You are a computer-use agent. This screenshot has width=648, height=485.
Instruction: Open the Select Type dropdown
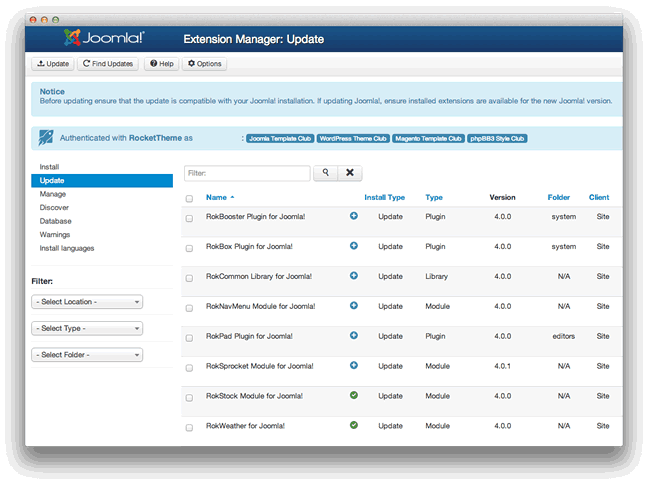87,328
